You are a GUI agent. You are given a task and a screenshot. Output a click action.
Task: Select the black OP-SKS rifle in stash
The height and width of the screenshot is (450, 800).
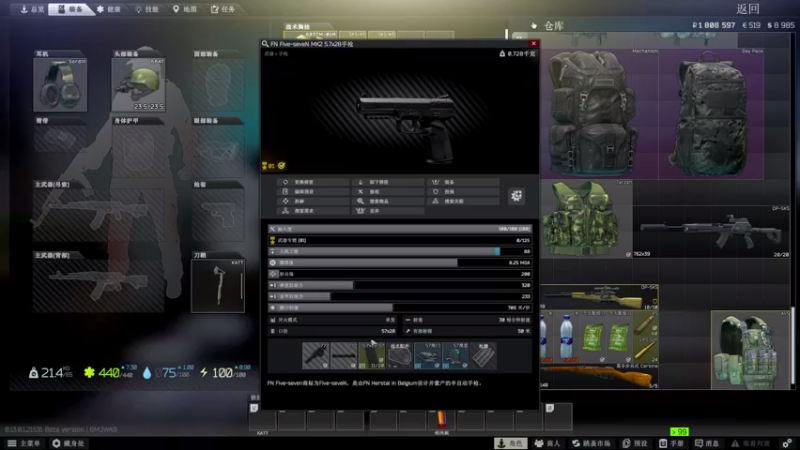point(712,232)
